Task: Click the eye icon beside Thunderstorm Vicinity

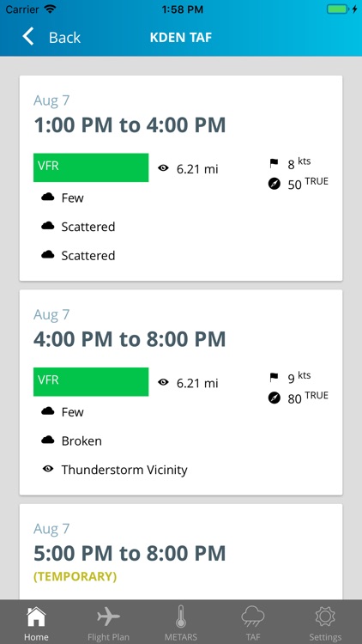Action: click(48, 469)
